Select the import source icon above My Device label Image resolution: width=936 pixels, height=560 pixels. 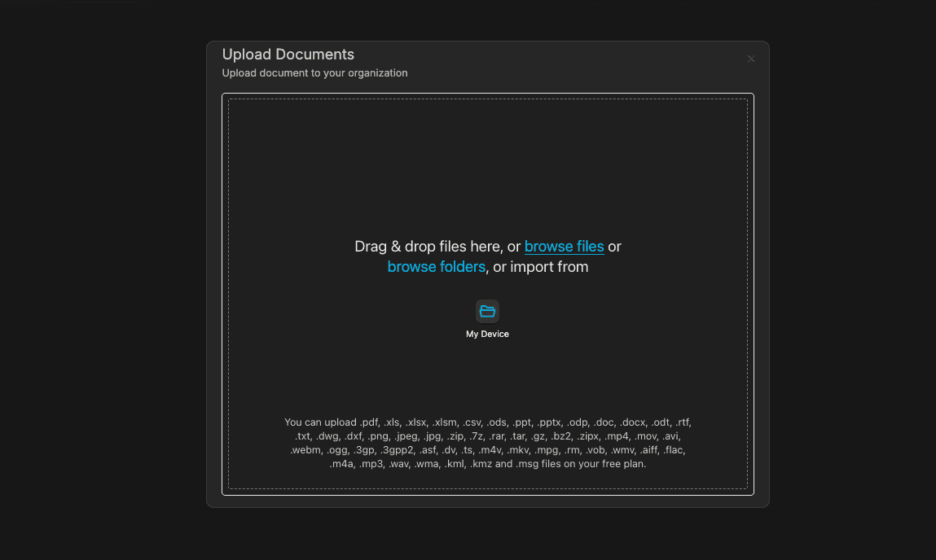(x=487, y=311)
